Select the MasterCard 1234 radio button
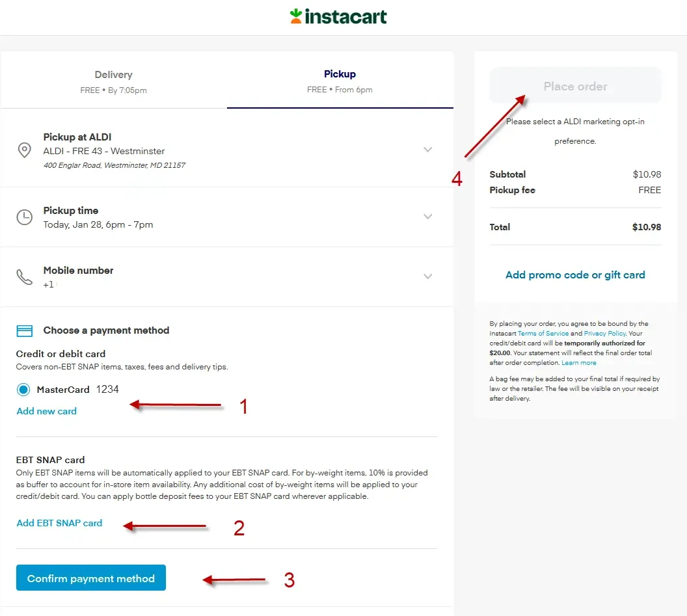Screen dimensions: 687x616 click(23, 390)
